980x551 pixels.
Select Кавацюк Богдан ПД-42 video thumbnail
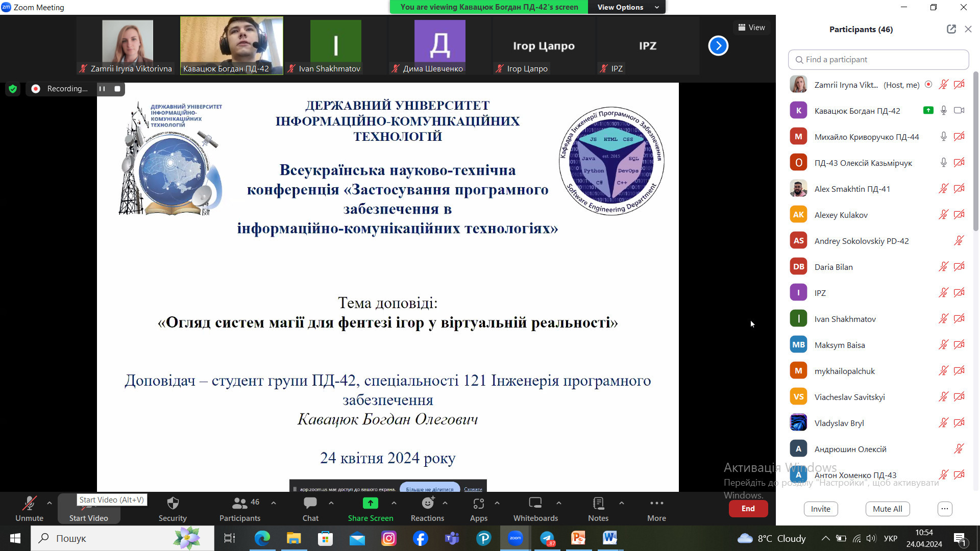232,46
